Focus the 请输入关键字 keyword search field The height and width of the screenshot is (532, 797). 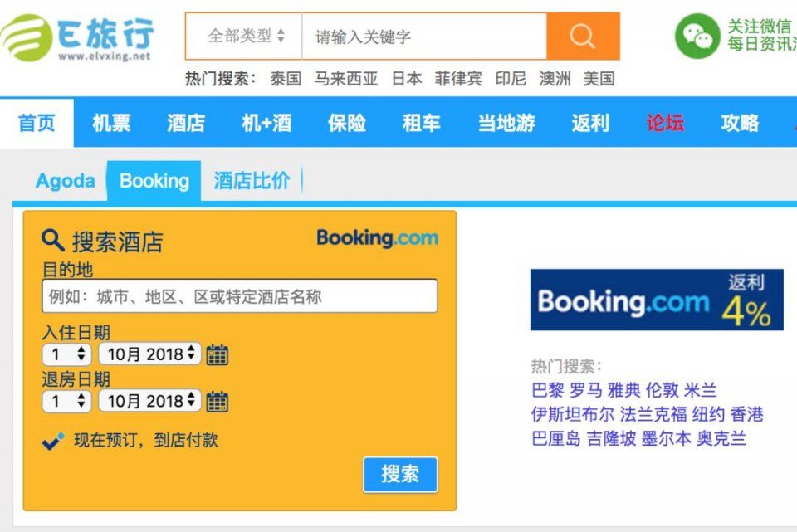pyautogui.click(x=424, y=36)
